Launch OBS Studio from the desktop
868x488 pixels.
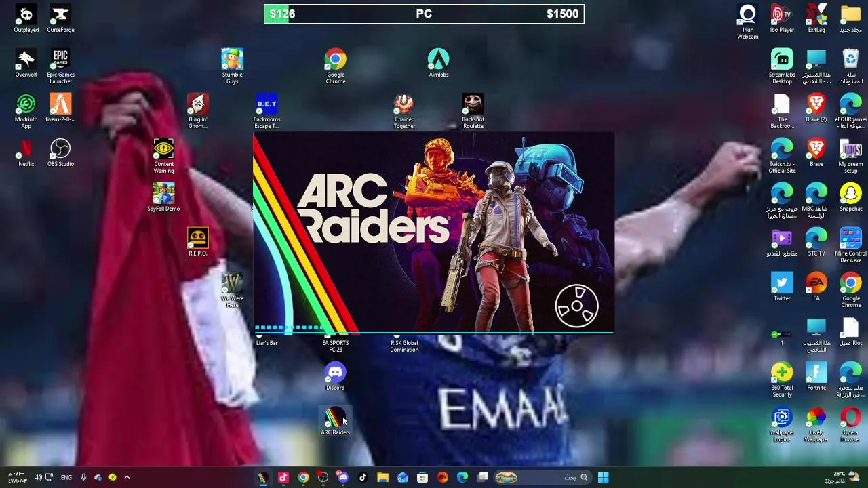click(x=60, y=153)
